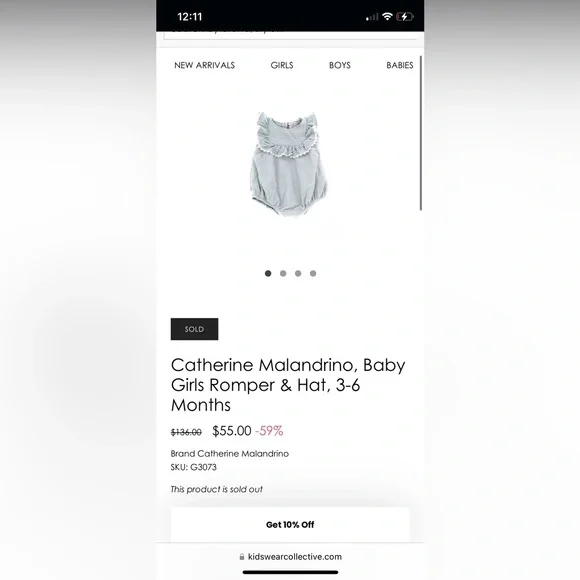This screenshot has height=580, width=580.
Task: Select the fourth carousel dot
Action: (x=313, y=273)
